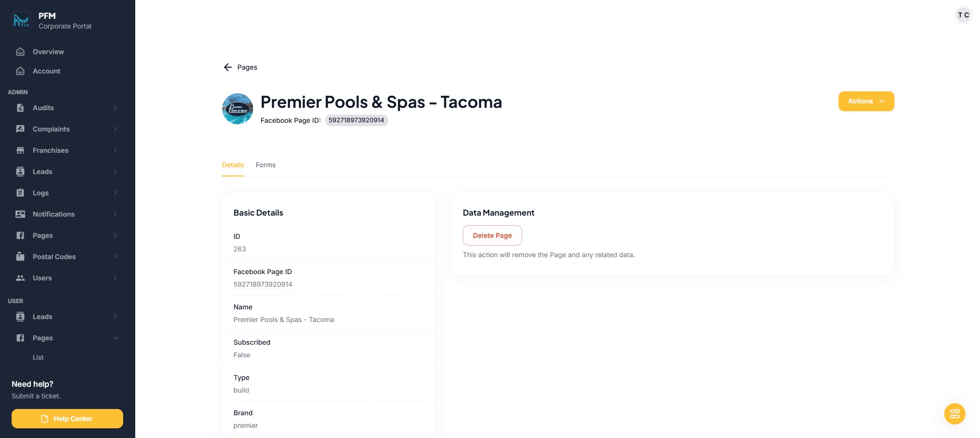Click the Franchises store icon

tap(20, 150)
